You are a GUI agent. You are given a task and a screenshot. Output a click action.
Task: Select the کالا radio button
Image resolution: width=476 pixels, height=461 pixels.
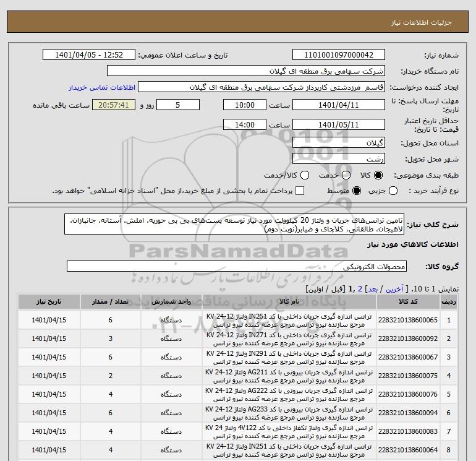[378, 175]
